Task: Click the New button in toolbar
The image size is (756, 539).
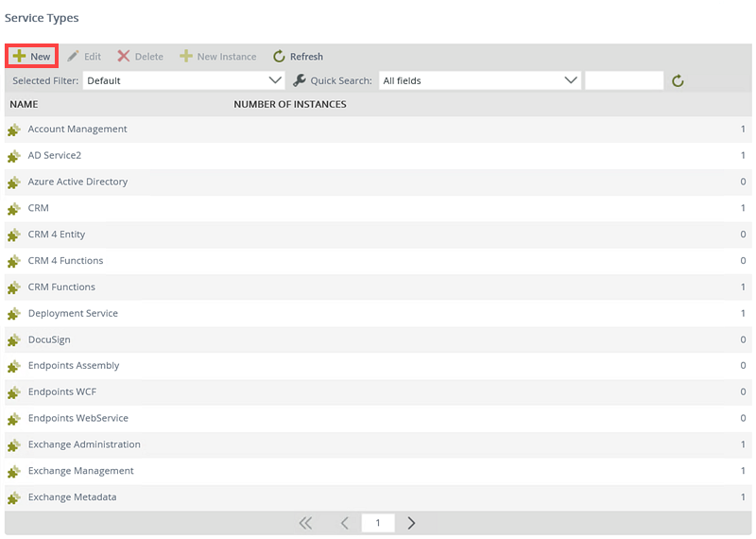Action: (x=32, y=57)
